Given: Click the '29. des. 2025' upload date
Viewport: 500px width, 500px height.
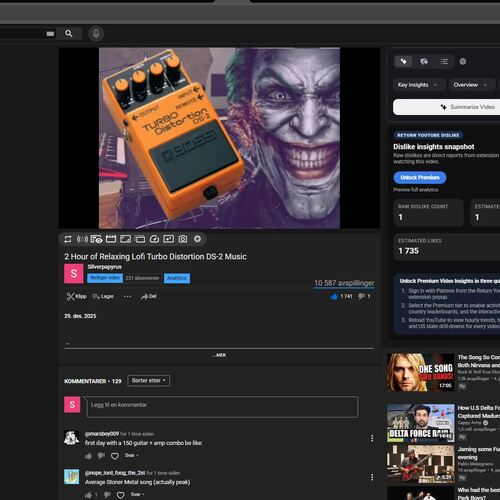Looking at the screenshot, I should point(80,316).
